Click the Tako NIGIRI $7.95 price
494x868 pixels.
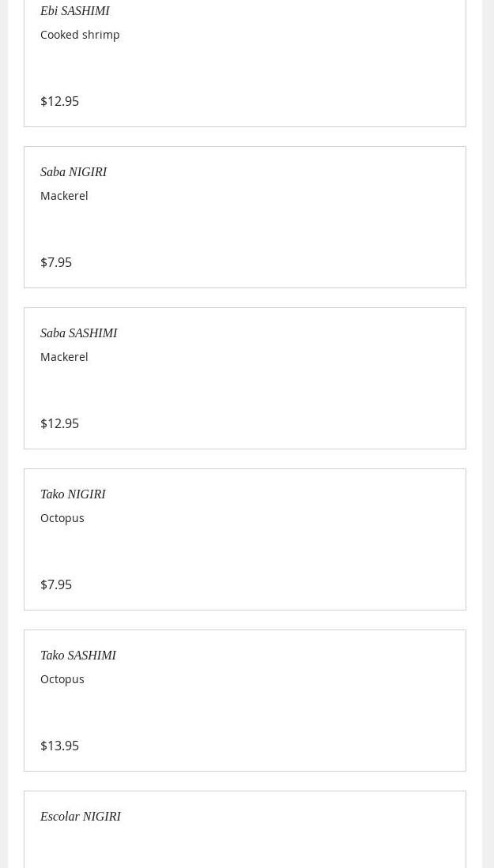tap(56, 584)
